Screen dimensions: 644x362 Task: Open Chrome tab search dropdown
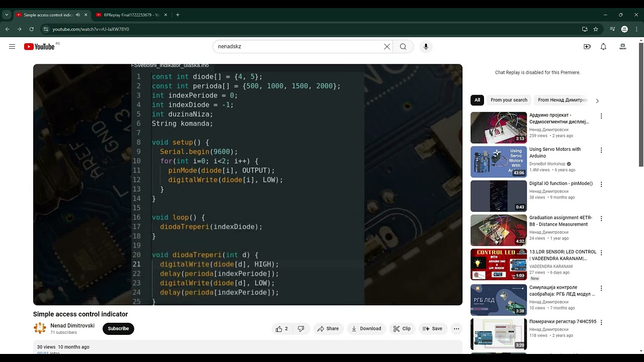[x=7, y=15]
